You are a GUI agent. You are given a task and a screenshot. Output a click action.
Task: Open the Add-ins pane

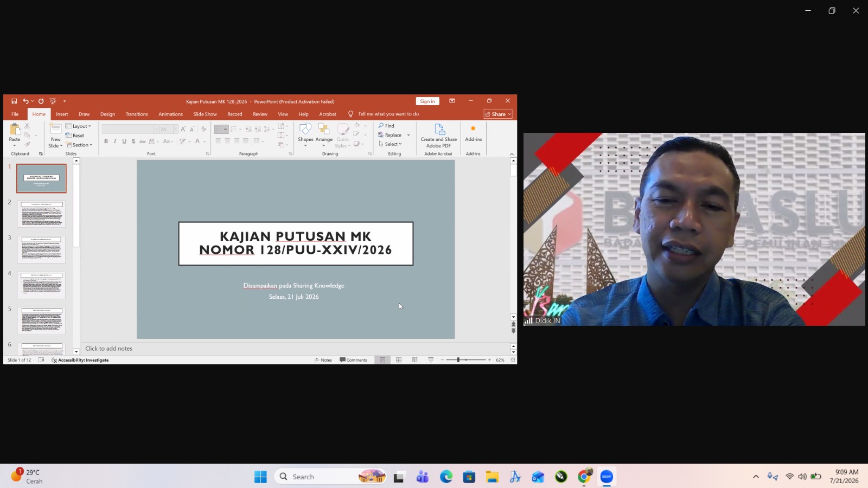pyautogui.click(x=473, y=133)
